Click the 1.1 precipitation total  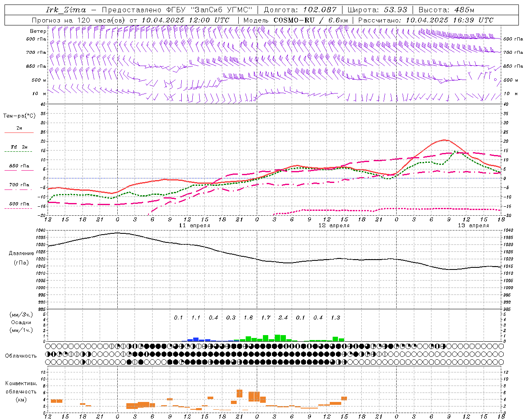196,317
